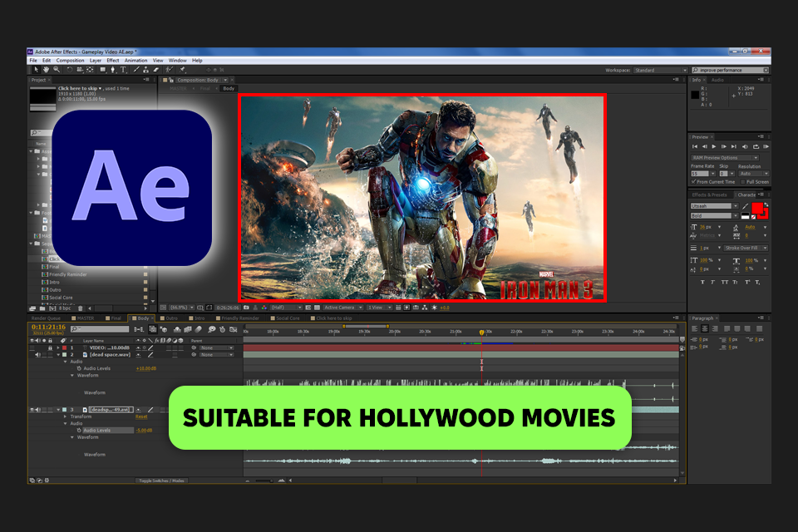798x532 pixels.
Task: Select the Rotation tool
Action: pyautogui.click(x=70, y=70)
